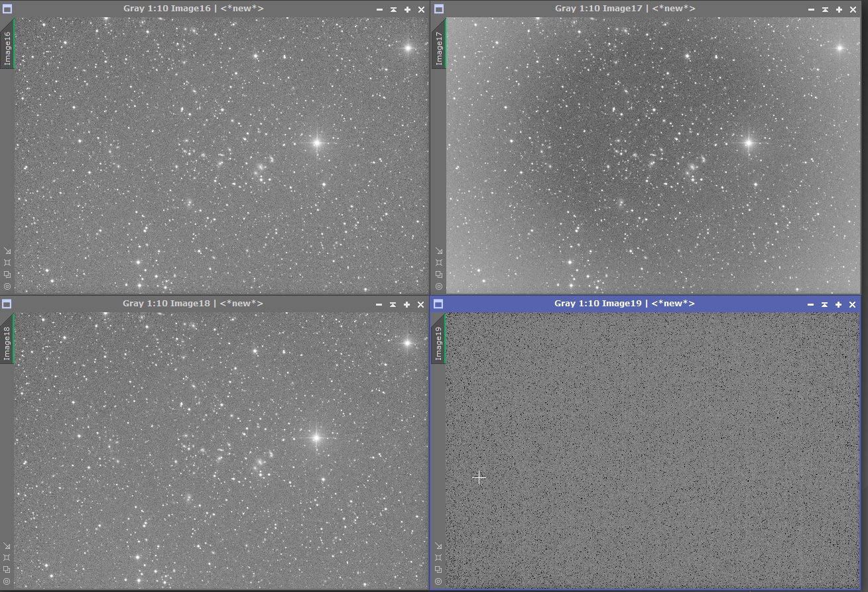
Task: Select the Image17 vertical view tab
Action: (x=440, y=44)
